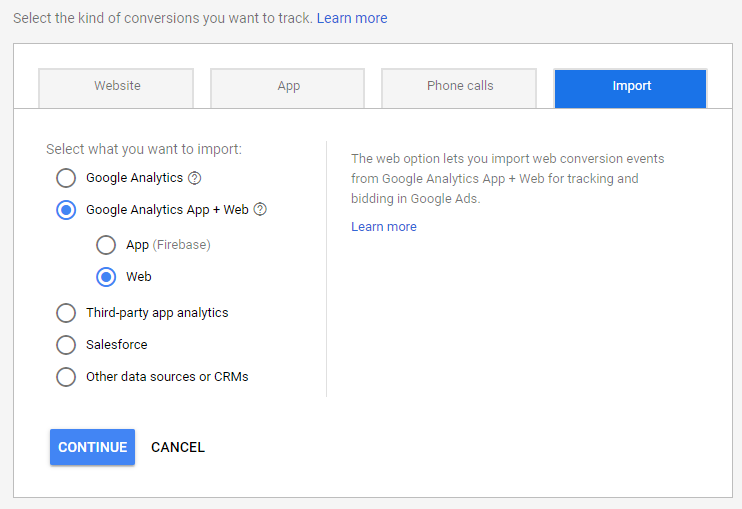Screen dimensions: 742x509
Task: Open Learn more link under web option description
Action: pyautogui.click(x=384, y=227)
